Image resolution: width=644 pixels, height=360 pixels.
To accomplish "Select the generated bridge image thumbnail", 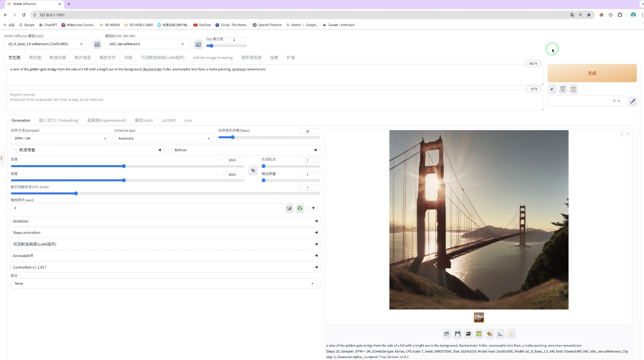I will point(479,317).
